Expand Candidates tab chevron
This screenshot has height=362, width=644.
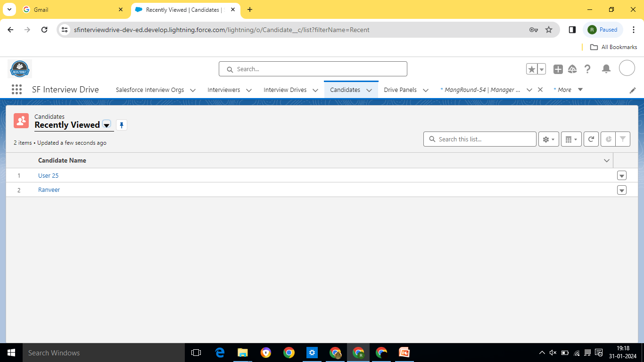pyautogui.click(x=369, y=90)
